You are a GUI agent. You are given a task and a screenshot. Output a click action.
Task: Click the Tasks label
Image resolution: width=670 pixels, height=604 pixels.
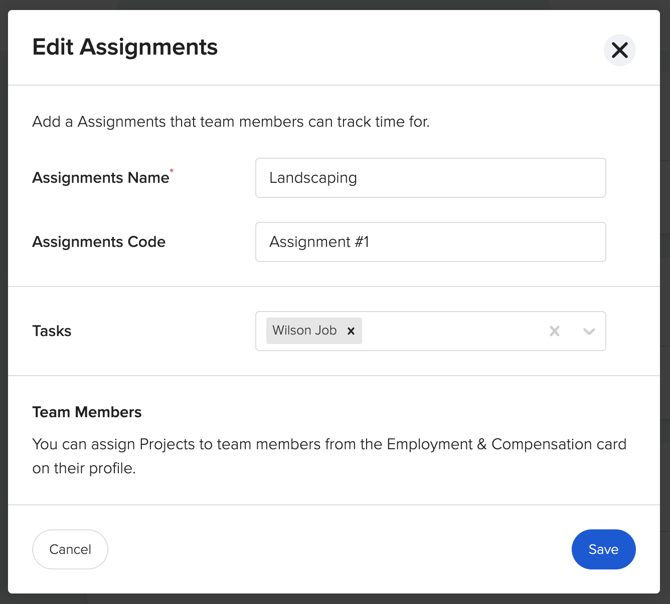tap(52, 331)
